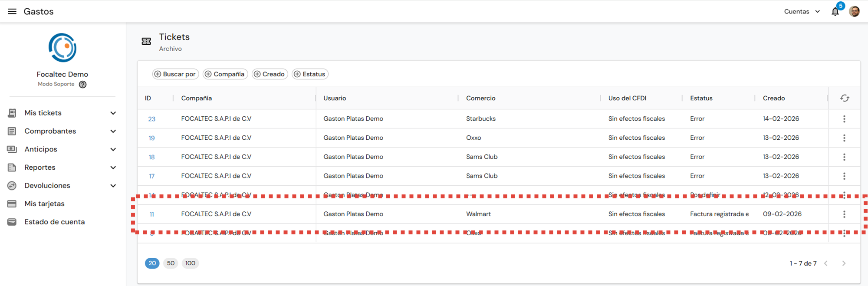Expand the Reportes menu
The image size is (868, 286).
(113, 168)
